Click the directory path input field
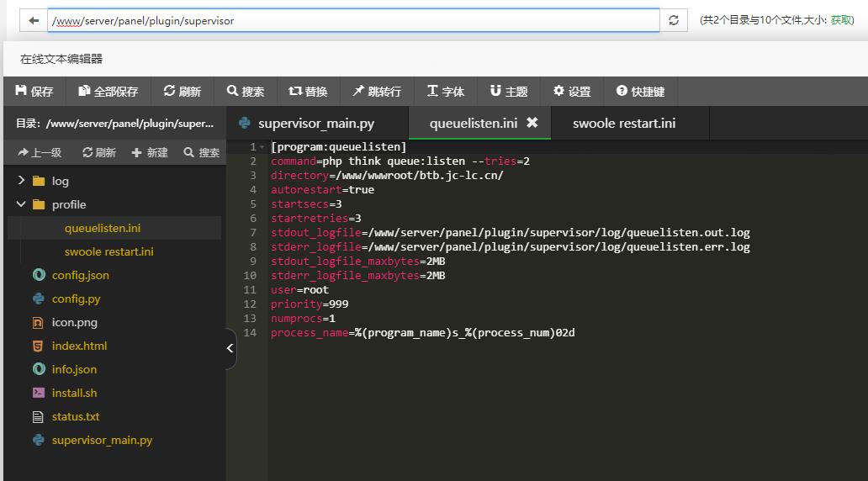 pos(353,20)
